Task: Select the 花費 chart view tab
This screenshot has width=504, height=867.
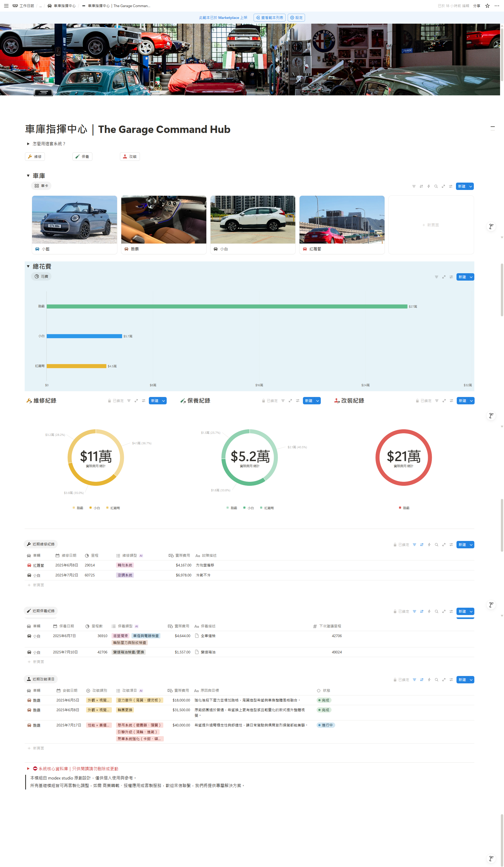Action: click(x=41, y=277)
